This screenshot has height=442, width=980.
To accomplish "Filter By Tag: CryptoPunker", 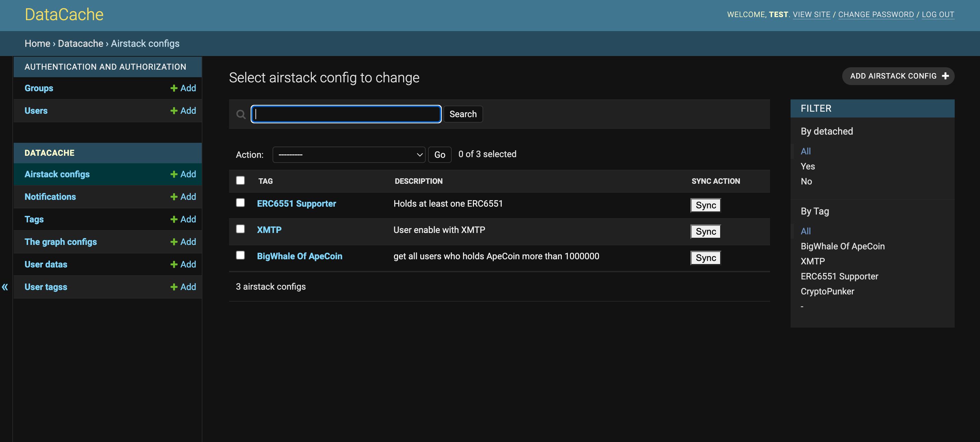I will [827, 291].
